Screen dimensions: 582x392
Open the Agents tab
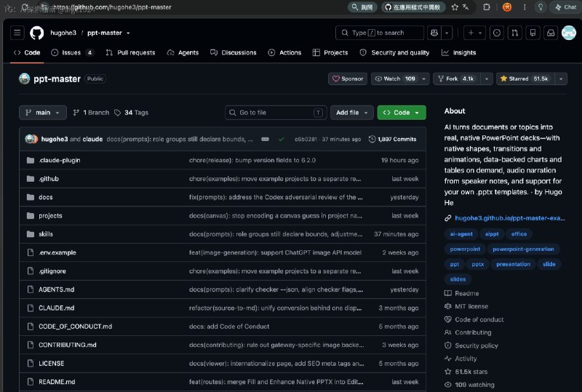[x=183, y=52]
